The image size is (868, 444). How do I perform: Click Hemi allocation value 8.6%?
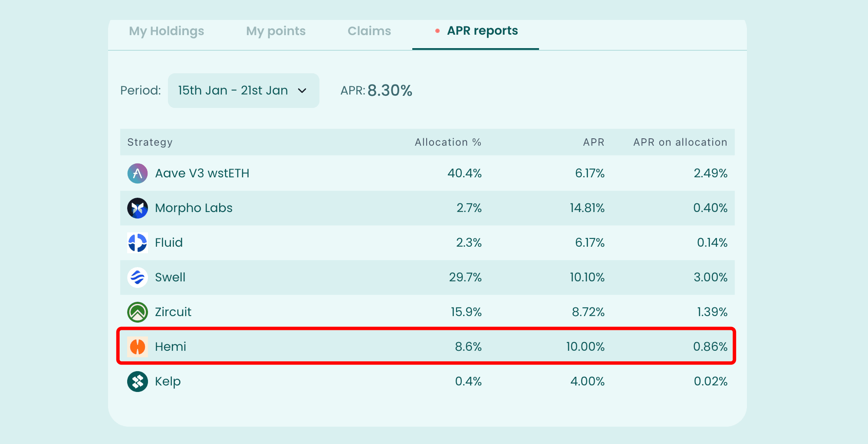[468, 347]
